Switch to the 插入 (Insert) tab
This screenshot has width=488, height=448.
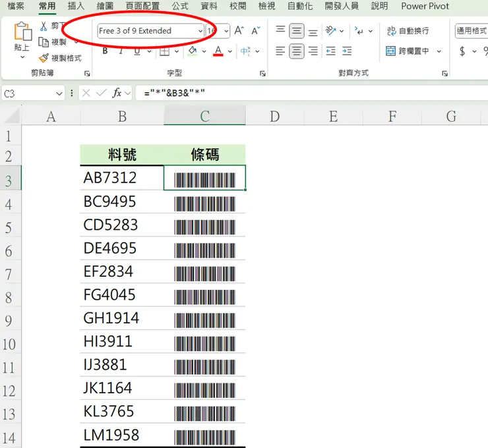pos(76,6)
